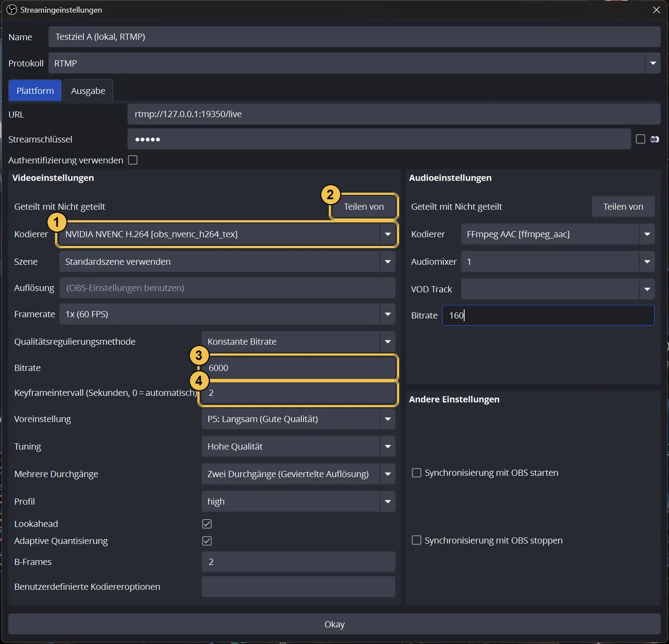Expand the Audiomixer dropdown
The height and width of the screenshot is (644, 669).
point(557,262)
